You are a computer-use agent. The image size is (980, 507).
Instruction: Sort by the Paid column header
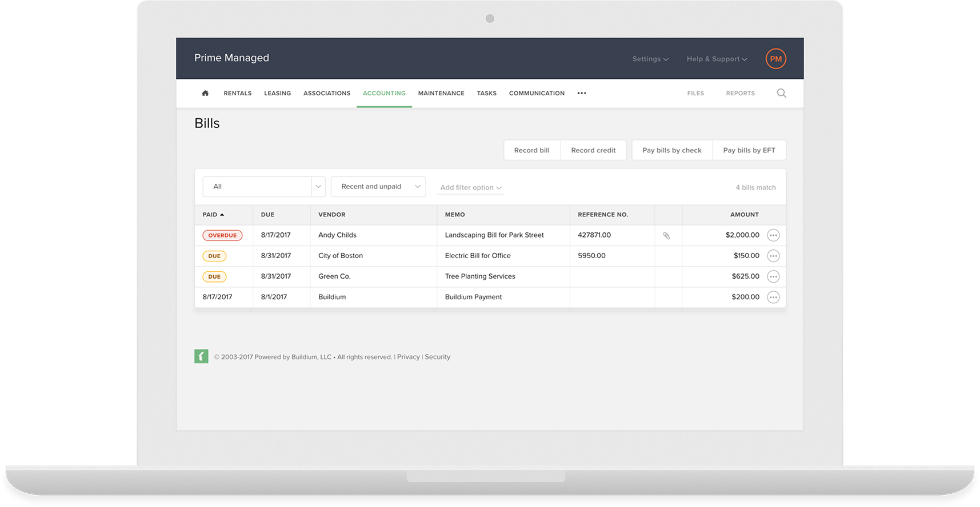pyautogui.click(x=213, y=215)
